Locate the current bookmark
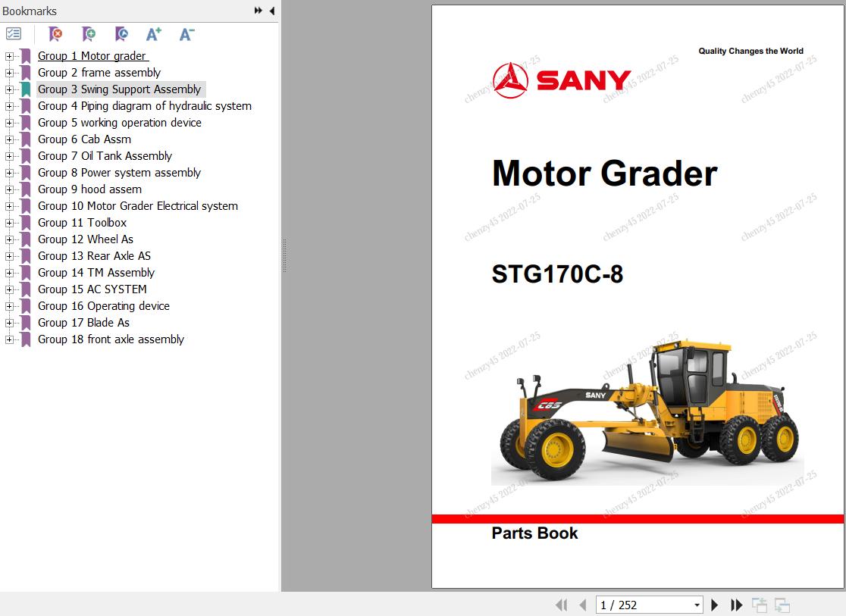 coord(121,33)
